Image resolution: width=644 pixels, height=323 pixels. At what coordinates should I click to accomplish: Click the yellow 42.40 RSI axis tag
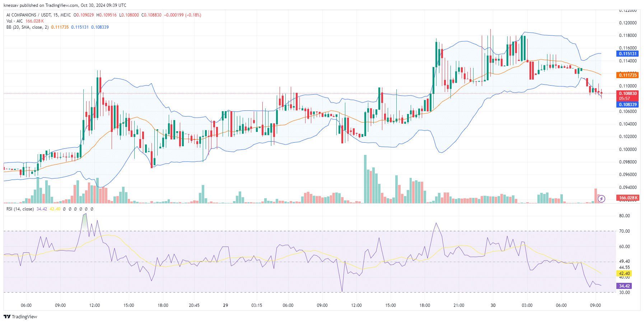(x=624, y=274)
